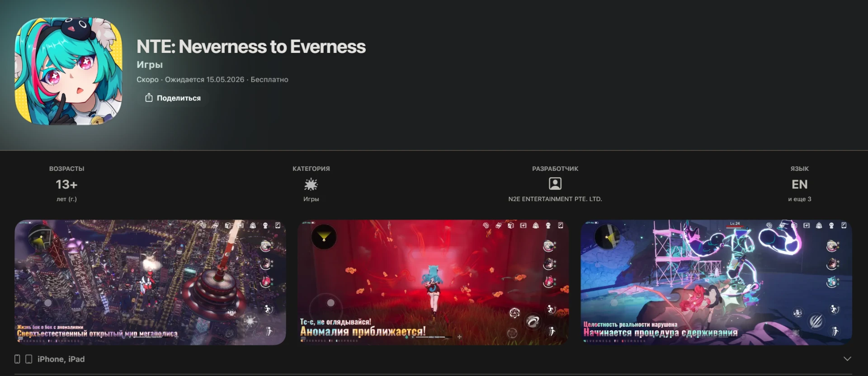Click the developer person badge icon
The width and height of the screenshot is (868, 376).
tap(555, 183)
